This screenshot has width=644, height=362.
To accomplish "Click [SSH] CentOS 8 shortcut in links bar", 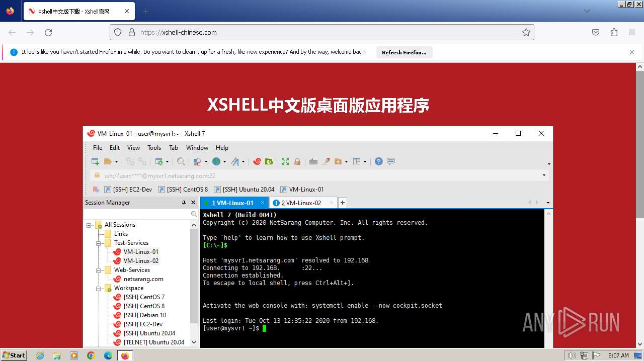I will pyautogui.click(x=183, y=190).
